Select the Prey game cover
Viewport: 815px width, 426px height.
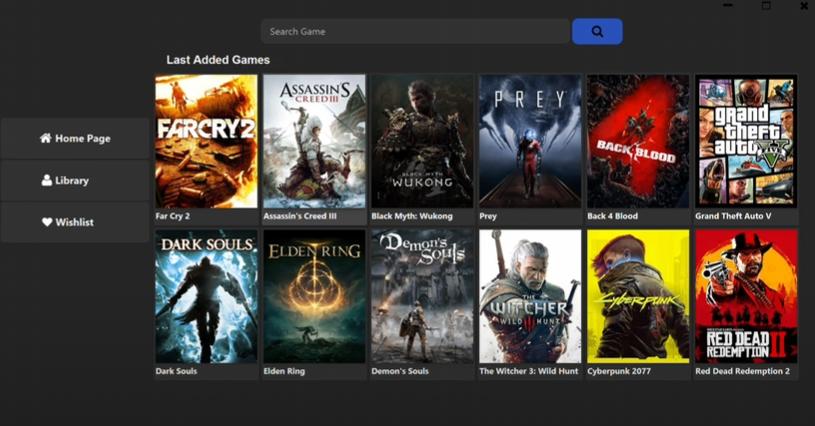[x=530, y=141]
